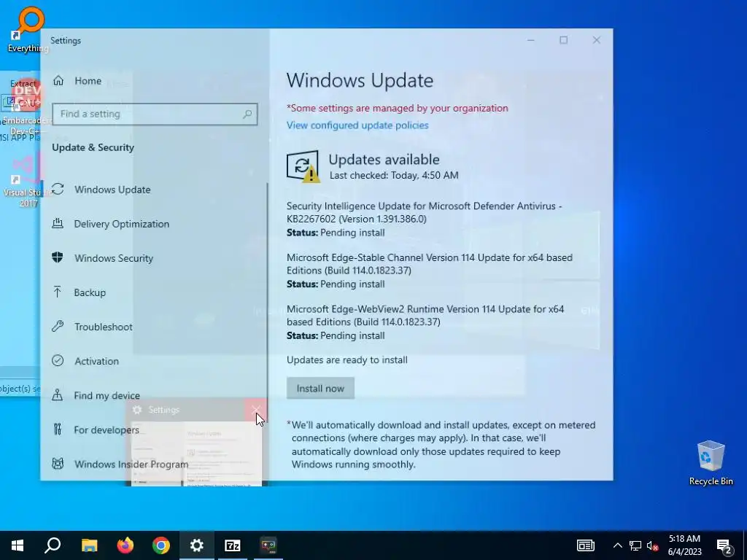Click the Windows Update refresh arrows icon in sidebar
747x560 pixels.
tap(58, 189)
